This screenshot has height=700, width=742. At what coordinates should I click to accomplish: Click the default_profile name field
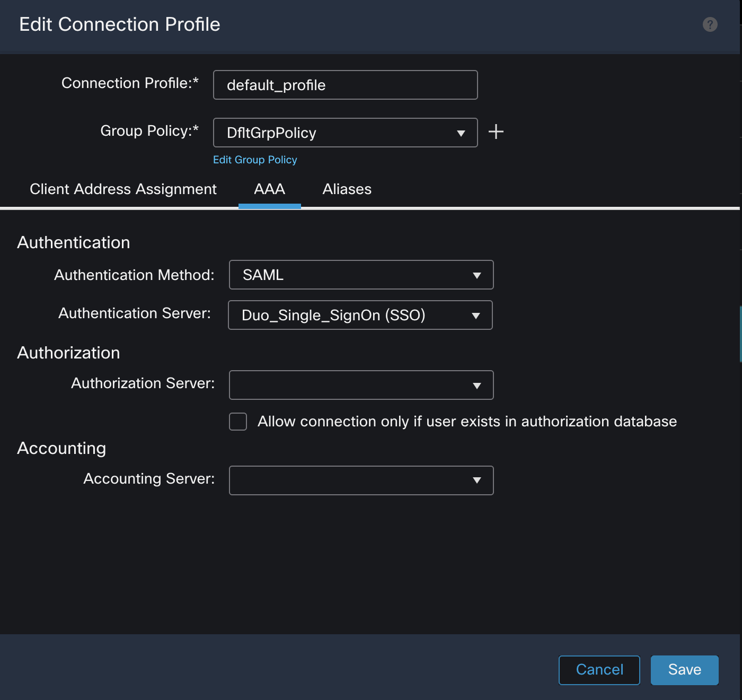pyautogui.click(x=344, y=85)
